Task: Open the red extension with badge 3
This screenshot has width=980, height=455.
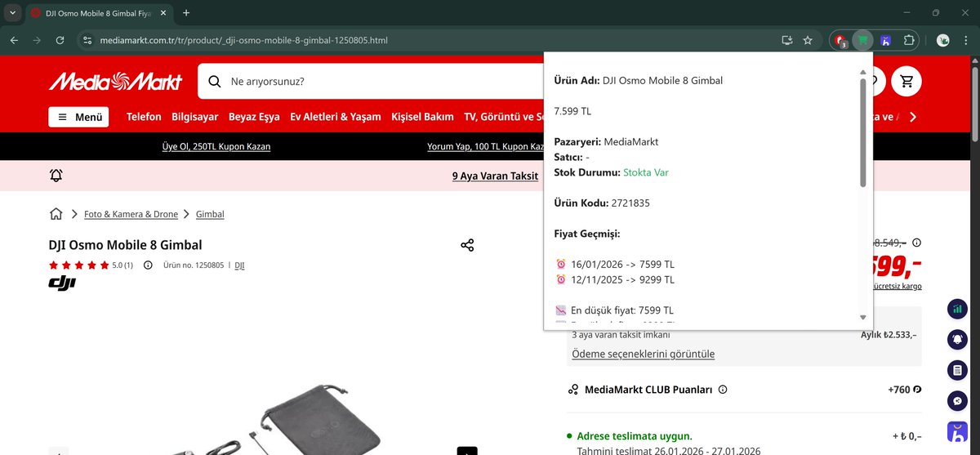Action: coord(840,40)
